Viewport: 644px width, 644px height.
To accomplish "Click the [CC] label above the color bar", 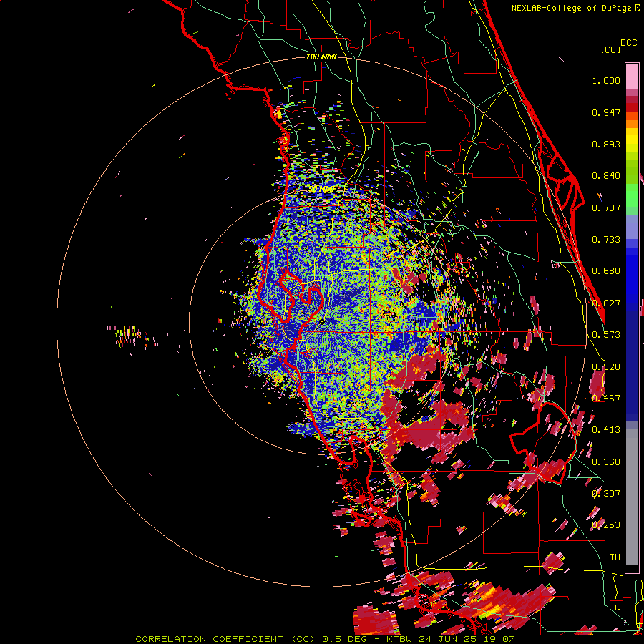I will (x=610, y=49).
